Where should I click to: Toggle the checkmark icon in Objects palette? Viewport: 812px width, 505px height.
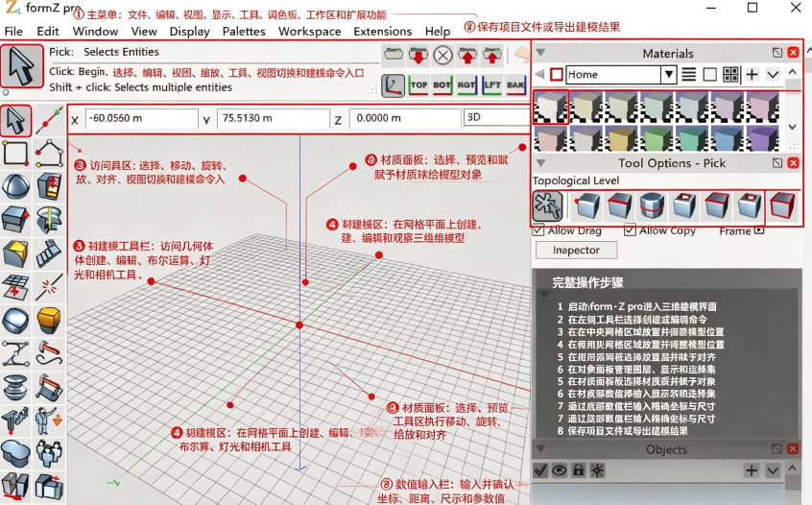[540, 470]
